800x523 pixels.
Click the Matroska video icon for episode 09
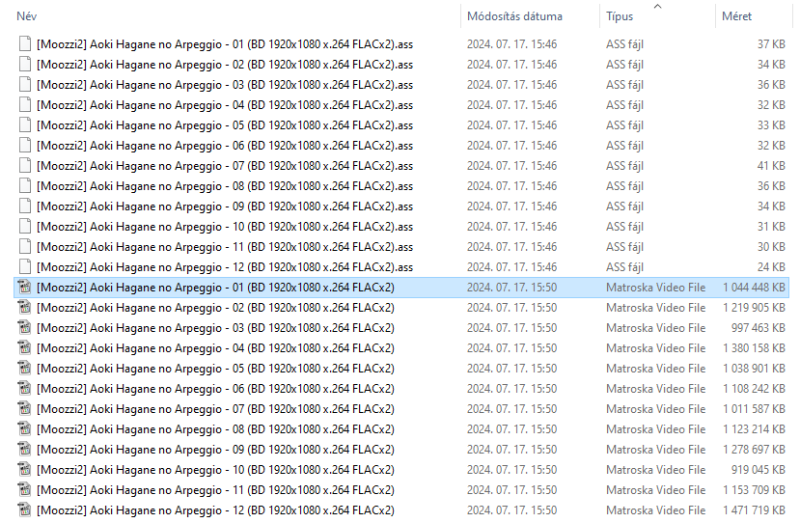tap(24, 450)
